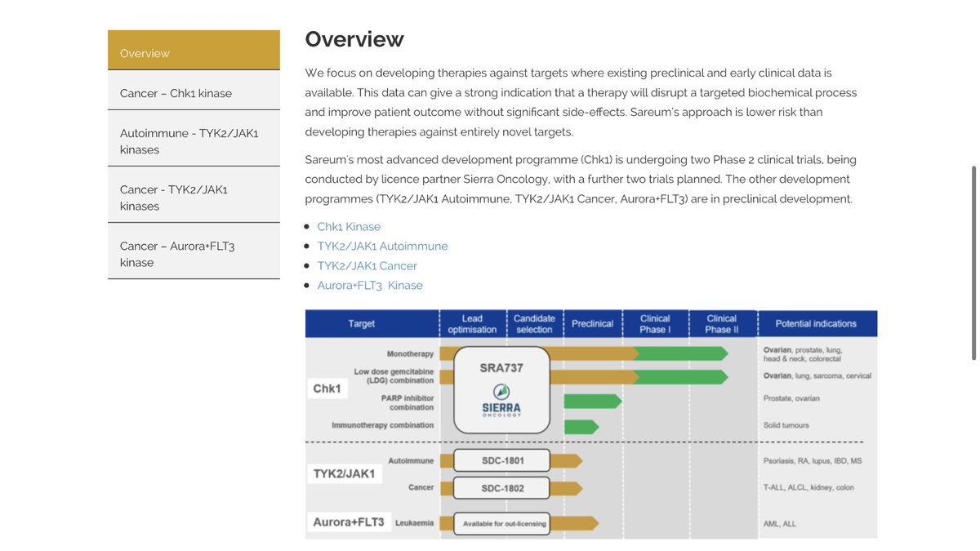This screenshot has width=980, height=551.
Task: Click the Aurora+FLT3 Kinase link
Action: pyautogui.click(x=370, y=286)
